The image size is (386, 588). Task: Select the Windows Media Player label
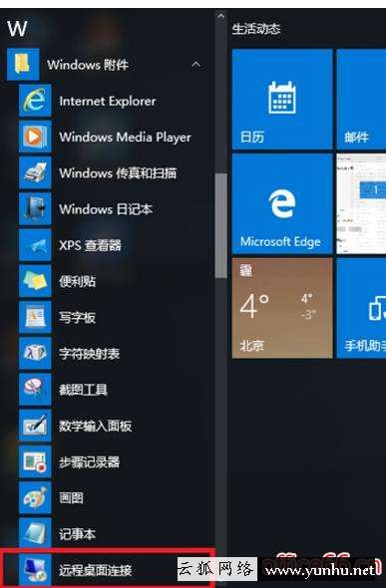click(x=125, y=138)
